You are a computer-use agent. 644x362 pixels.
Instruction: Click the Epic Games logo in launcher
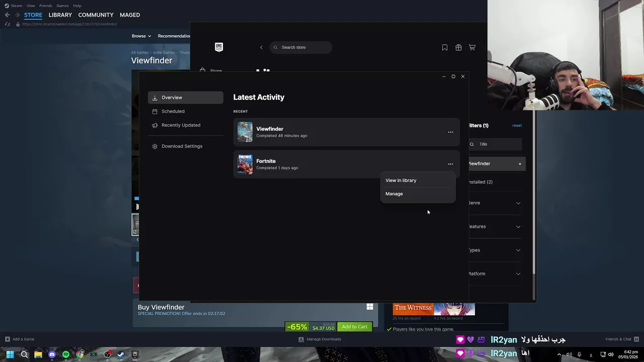coord(219,47)
